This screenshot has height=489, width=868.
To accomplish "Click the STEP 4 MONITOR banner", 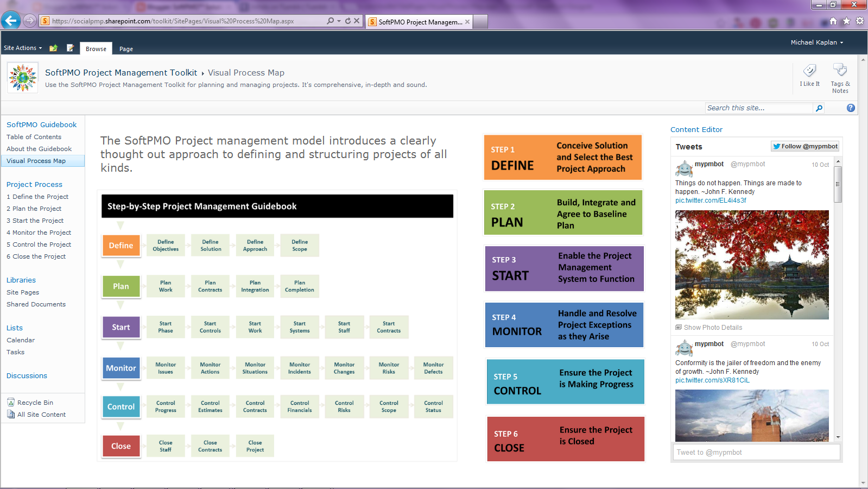I will click(x=564, y=325).
